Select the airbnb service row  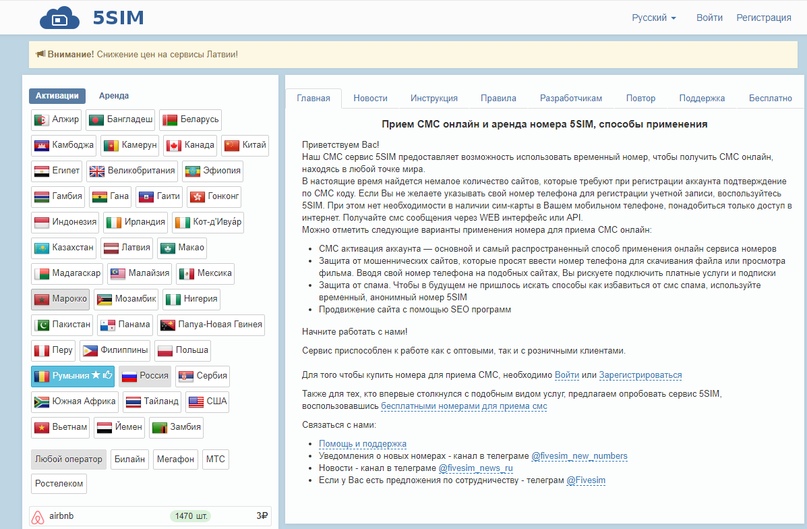click(150, 517)
